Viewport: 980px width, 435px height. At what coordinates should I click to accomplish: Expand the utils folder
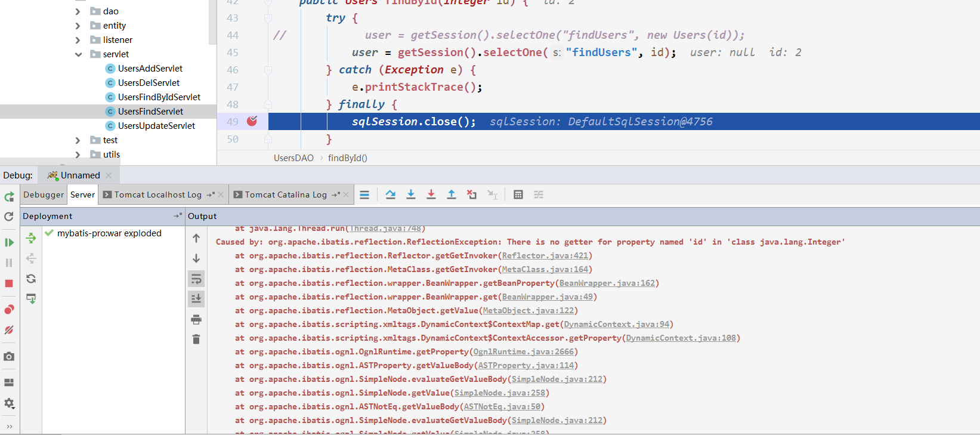click(78, 155)
